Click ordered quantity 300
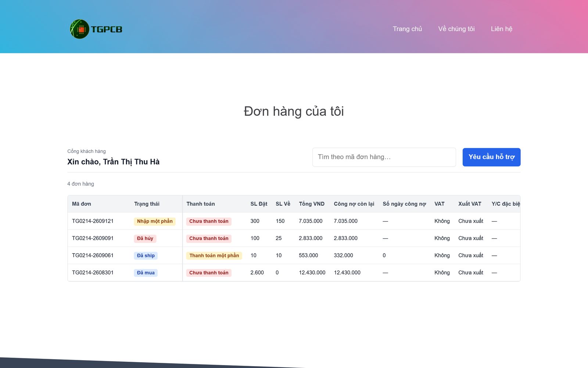 point(255,221)
